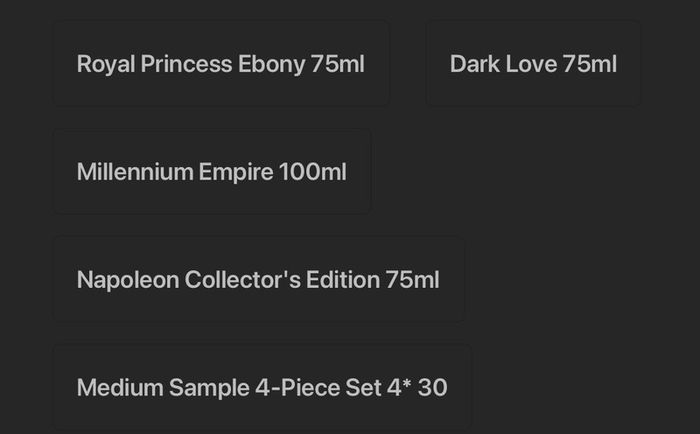The height and width of the screenshot is (434, 700).
Task: Toggle the Napoleon Collector's Edition chip
Action: [258, 280]
